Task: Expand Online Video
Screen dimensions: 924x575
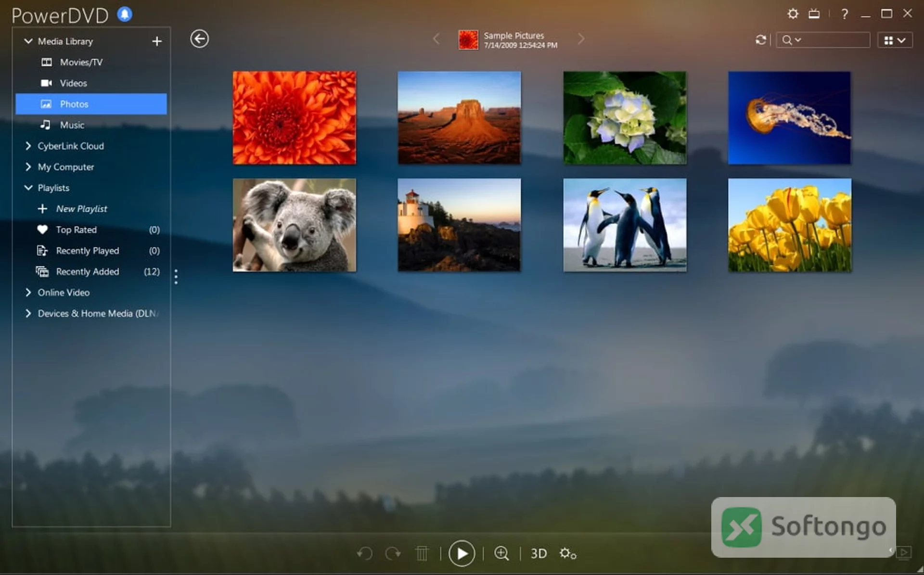Action: tap(28, 293)
